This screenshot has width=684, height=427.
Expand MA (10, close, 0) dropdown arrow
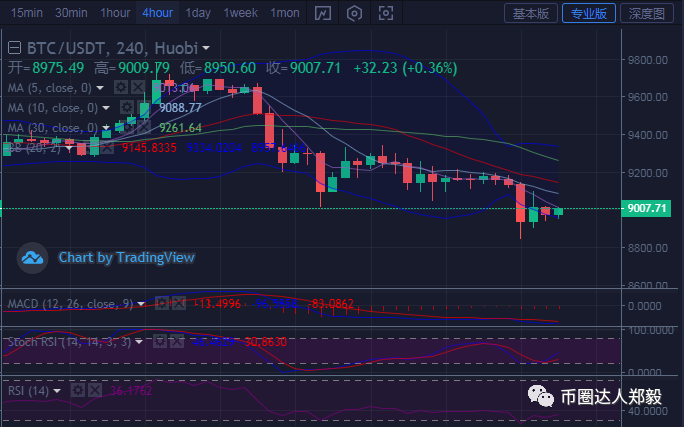[106, 108]
